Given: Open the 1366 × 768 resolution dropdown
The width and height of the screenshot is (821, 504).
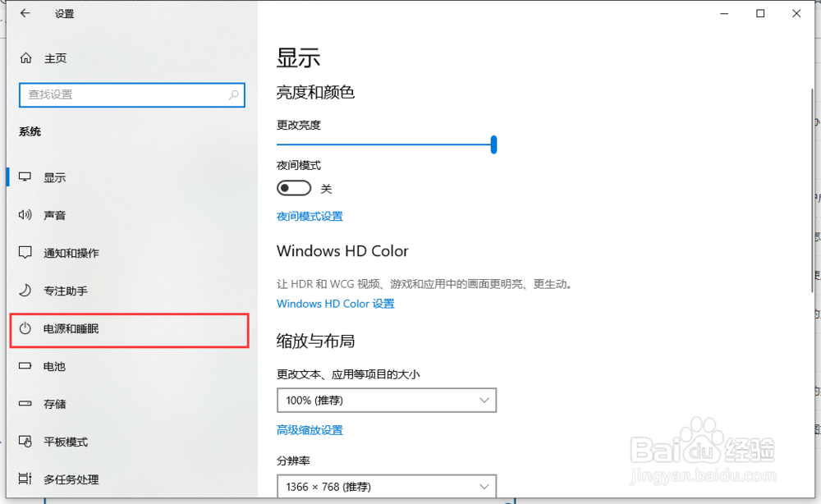Looking at the screenshot, I should 387,487.
